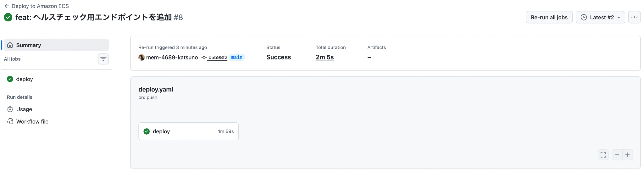
Task: Click the mem-4689-katsuno user avatar
Action: tap(142, 57)
